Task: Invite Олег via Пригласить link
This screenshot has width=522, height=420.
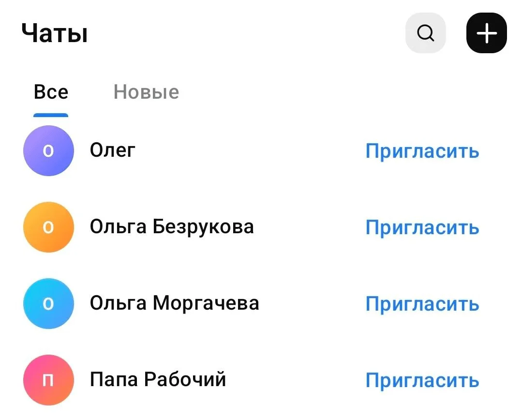Action: click(x=422, y=151)
